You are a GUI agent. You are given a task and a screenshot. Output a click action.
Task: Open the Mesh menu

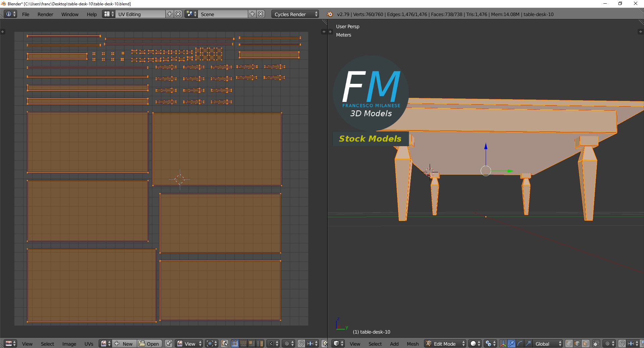[x=413, y=344]
